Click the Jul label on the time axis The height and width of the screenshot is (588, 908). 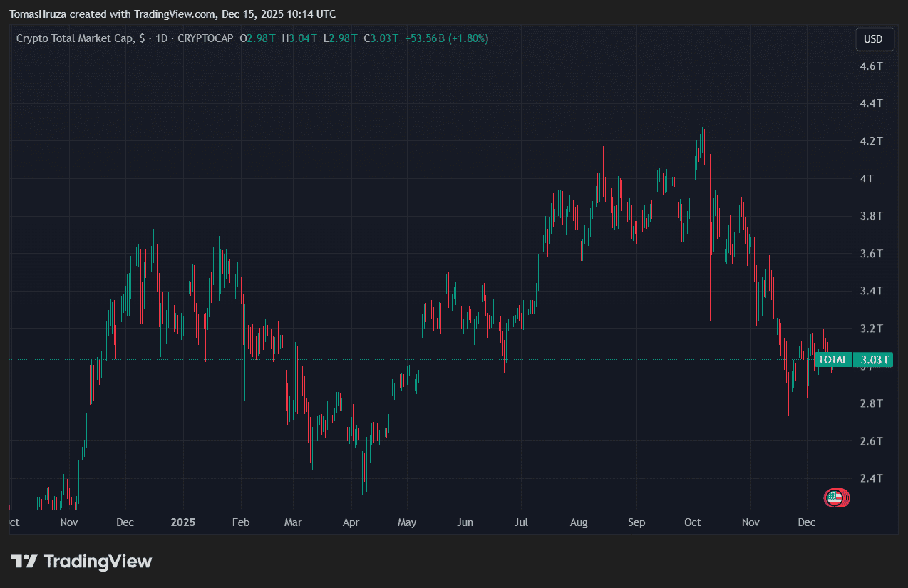coord(520,522)
